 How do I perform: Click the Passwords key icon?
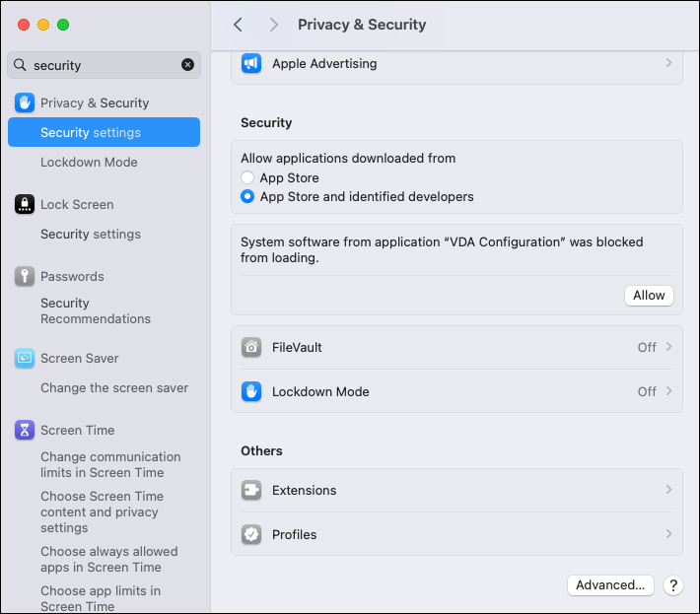pos(25,276)
